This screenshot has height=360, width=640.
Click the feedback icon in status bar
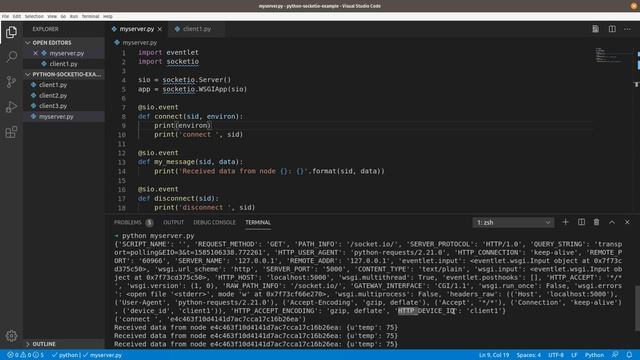coord(615,355)
